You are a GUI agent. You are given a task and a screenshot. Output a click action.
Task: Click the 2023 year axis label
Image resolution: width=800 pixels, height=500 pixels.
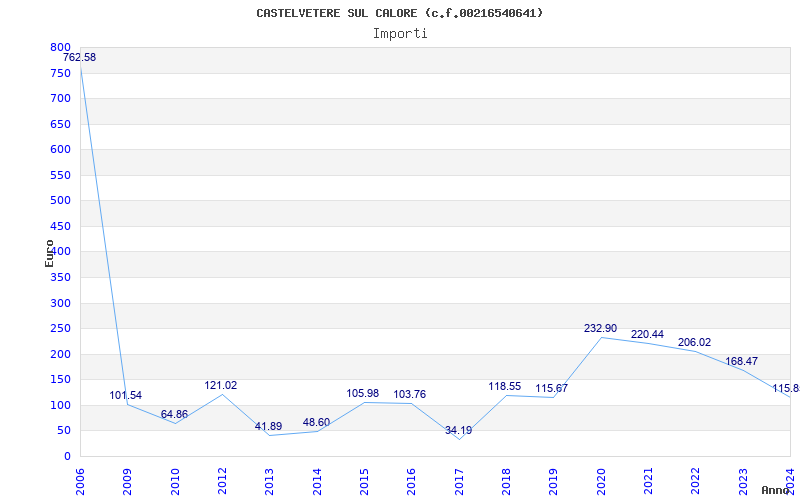(x=743, y=482)
